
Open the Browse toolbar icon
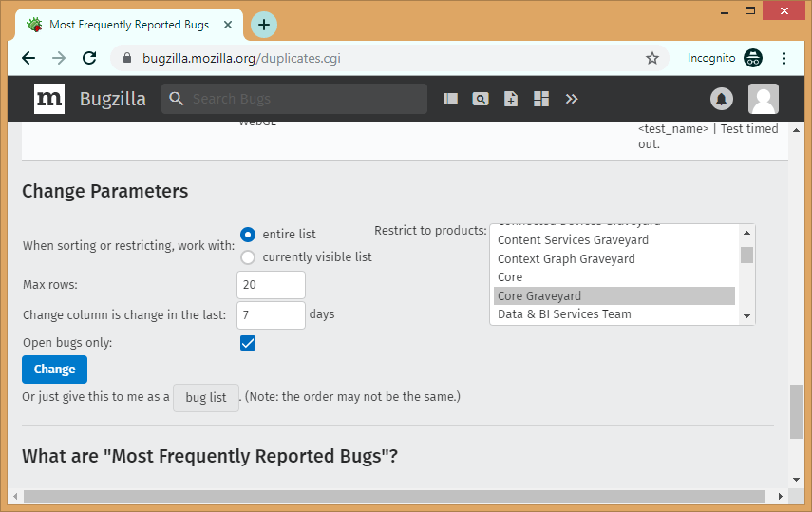point(450,99)
